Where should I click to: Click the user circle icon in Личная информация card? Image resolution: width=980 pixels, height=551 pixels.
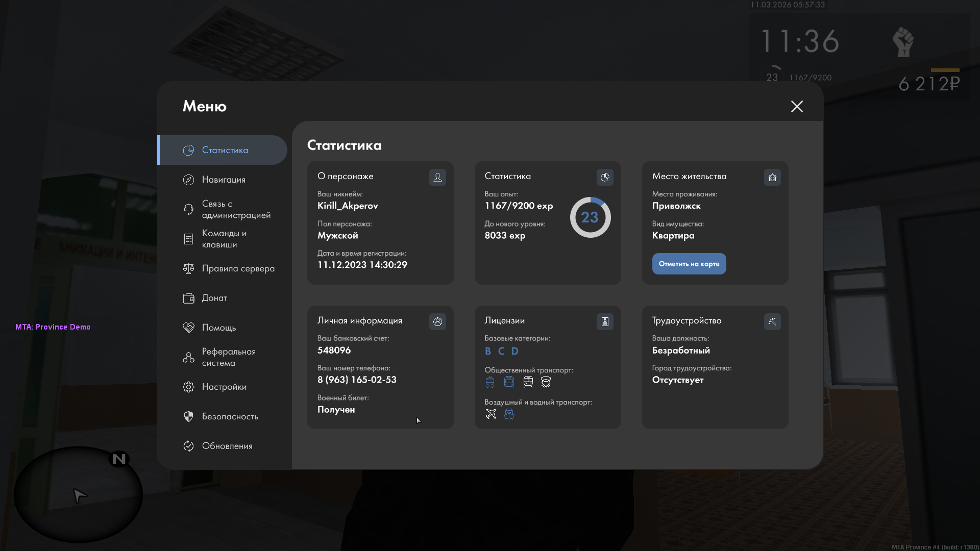[437, 321]
